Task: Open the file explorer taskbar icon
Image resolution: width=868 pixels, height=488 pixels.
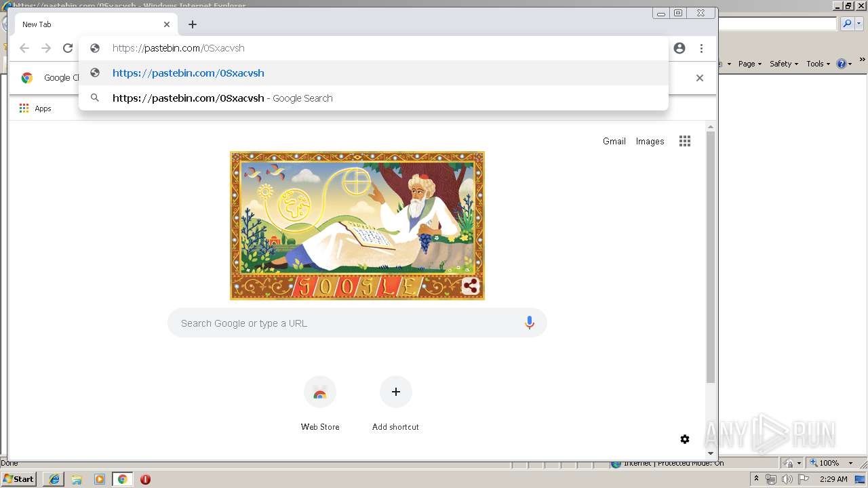Action: [x=77, y=479]
